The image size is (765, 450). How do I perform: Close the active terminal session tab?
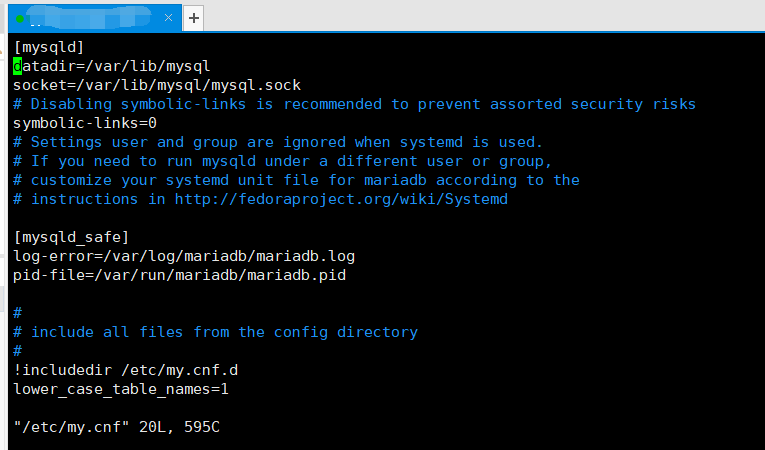point(168,17)
